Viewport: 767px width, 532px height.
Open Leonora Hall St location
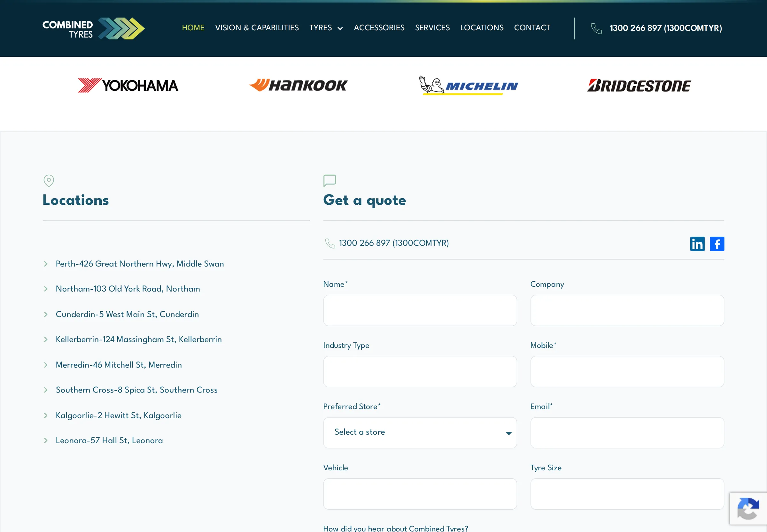(109, 440)
